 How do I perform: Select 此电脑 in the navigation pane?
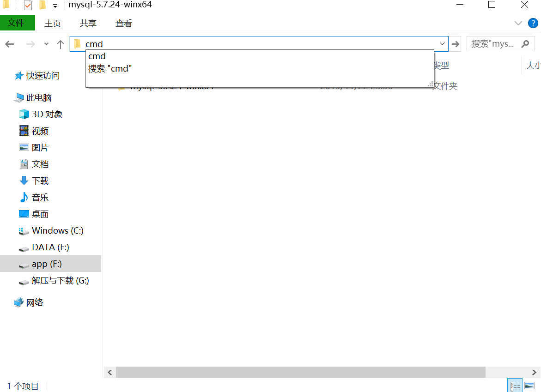39,97
